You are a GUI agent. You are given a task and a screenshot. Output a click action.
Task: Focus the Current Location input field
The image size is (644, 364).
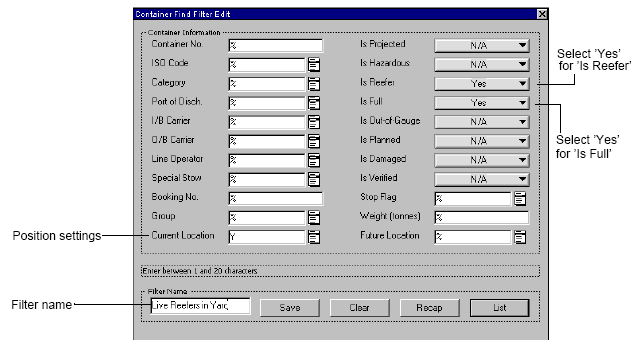tap(267, 237)
